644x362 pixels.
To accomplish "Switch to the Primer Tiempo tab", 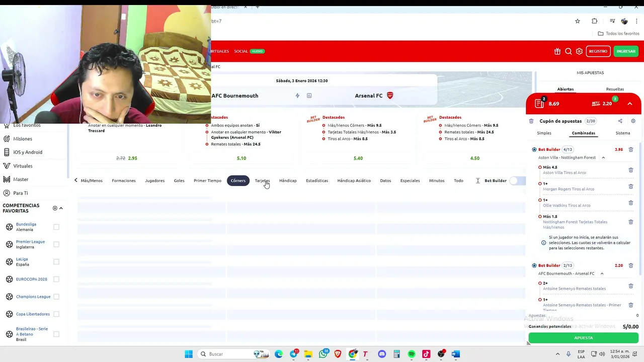I will point(207,180).
